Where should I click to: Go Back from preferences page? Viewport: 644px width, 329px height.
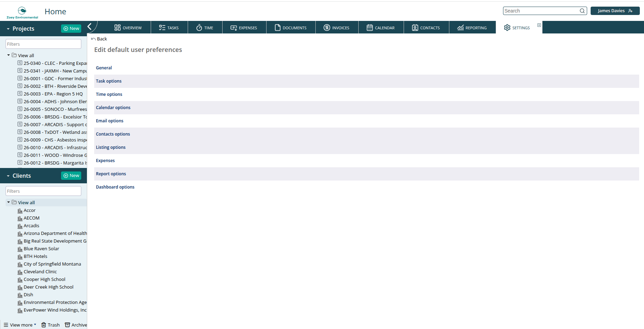[x=99, y=39]
